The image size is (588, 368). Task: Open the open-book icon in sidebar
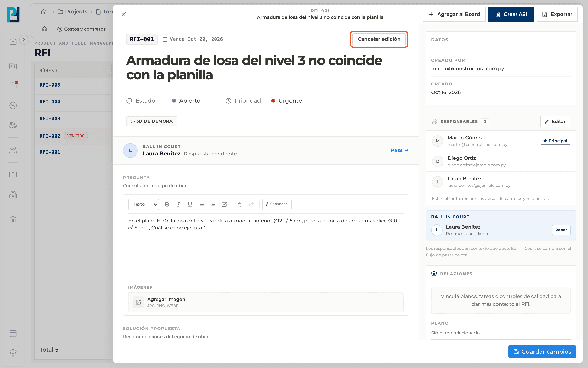13,175
